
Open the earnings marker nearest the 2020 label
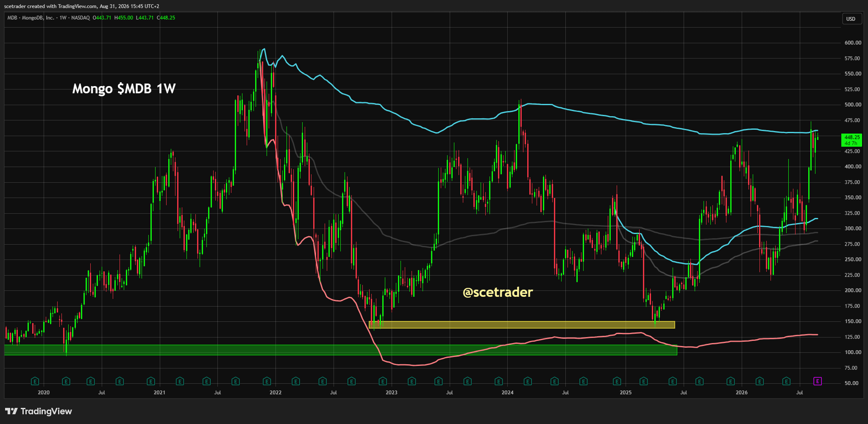pyautogui.click(x=35, y=381)
